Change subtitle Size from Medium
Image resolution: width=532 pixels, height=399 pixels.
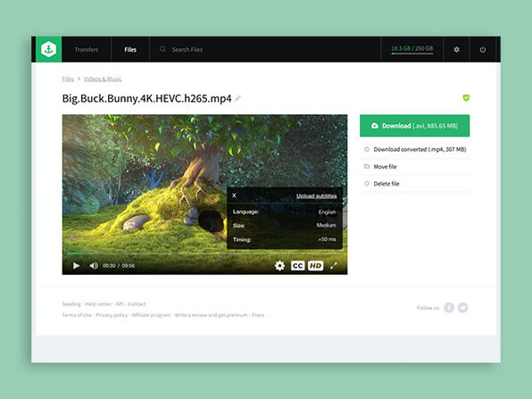tap(326, 225)
